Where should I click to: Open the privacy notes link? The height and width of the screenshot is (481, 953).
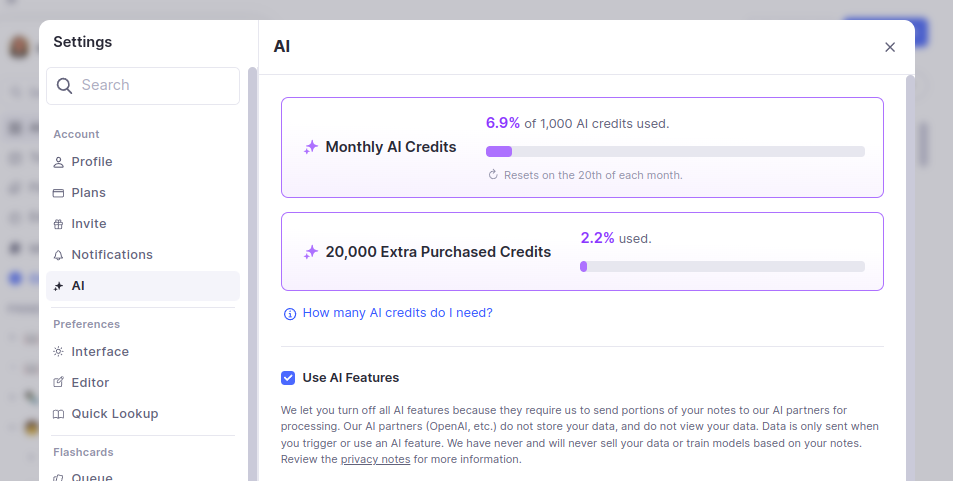click(375, 460)
